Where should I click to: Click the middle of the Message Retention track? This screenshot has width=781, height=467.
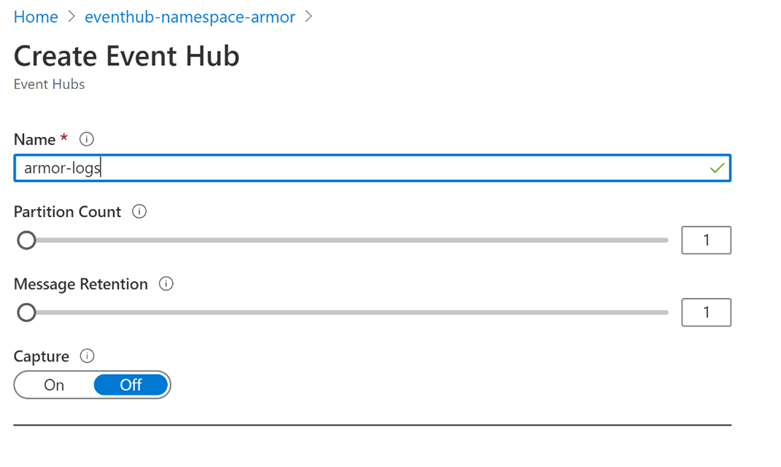(x=345, y=312)
